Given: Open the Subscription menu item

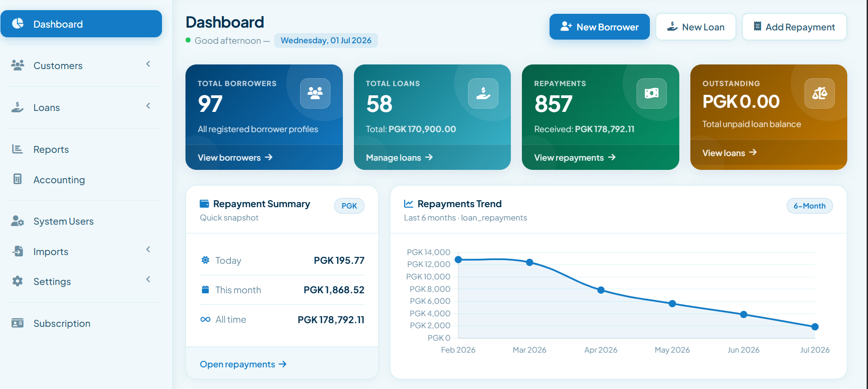Looking at the screenshot, I should tap(81, 324).
